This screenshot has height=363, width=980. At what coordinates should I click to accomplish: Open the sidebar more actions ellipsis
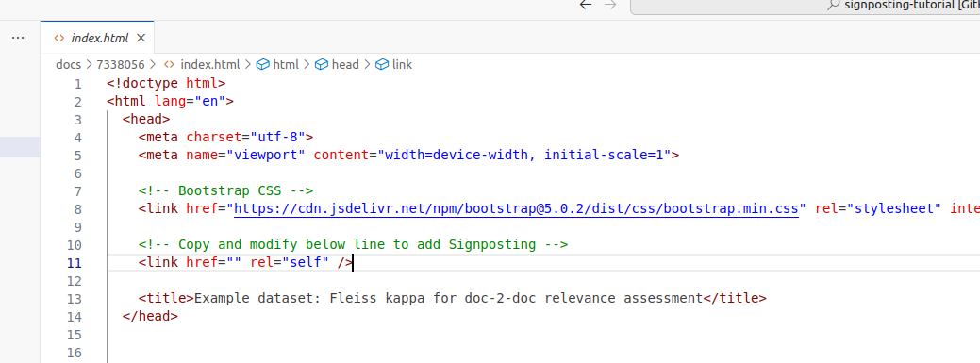pyautogui.click(x=18, y=38)
